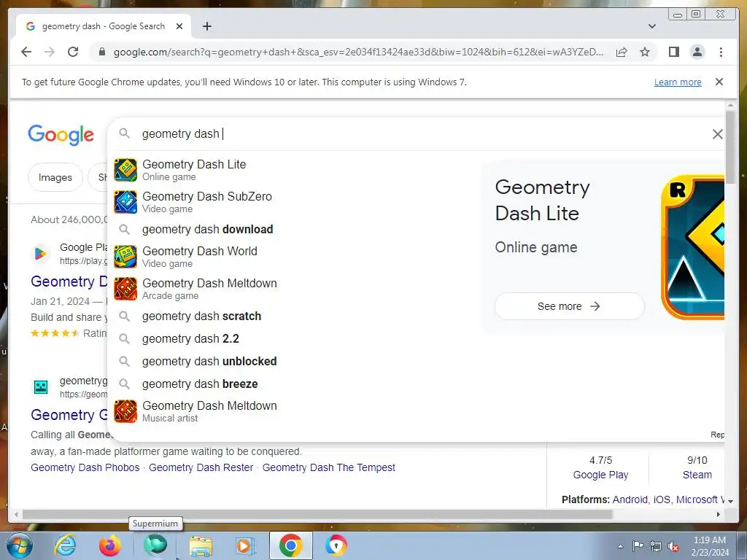Image resolution: width=747 pixels, height=560 pixels.
Task: Open the Geometry Dash Phobos link
Action: click(x=85, y=467)
